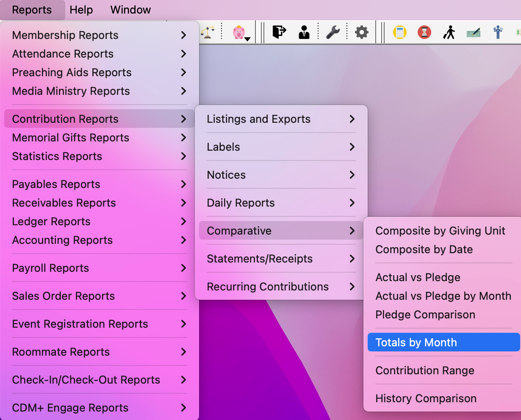Choose Actual vs Pledge by Month
Viewport: 521px width, 420px height.
[443, 296]
